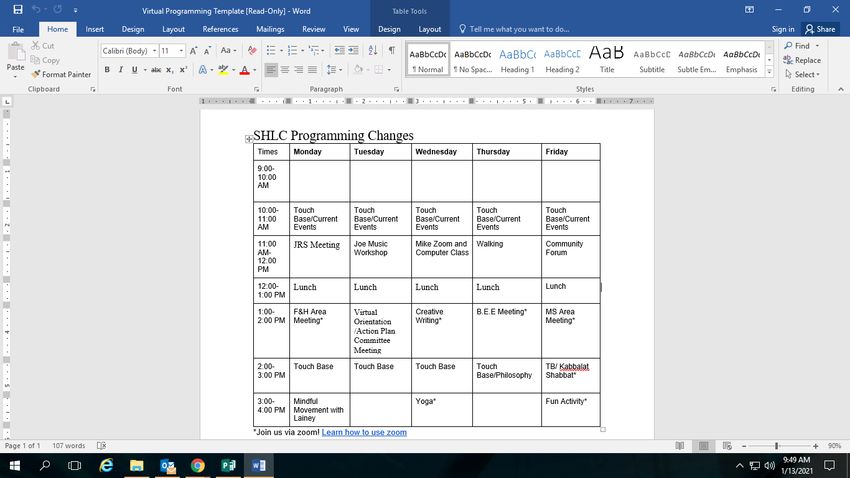This screenshot has width=850, height=478.
Task: Toggle Subscript formatting
Action: coord(169,69)
